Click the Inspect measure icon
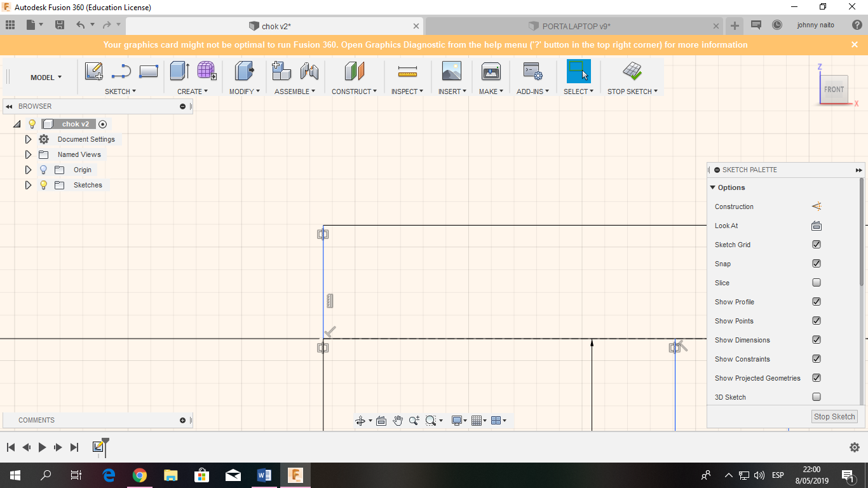 pos(407,71)
